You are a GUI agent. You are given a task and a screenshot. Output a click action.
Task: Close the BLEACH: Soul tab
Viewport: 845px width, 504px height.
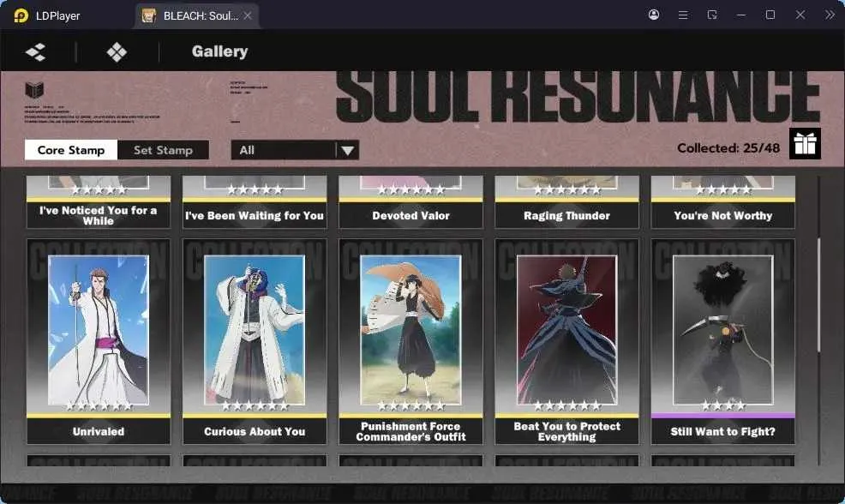coord(248,15)
